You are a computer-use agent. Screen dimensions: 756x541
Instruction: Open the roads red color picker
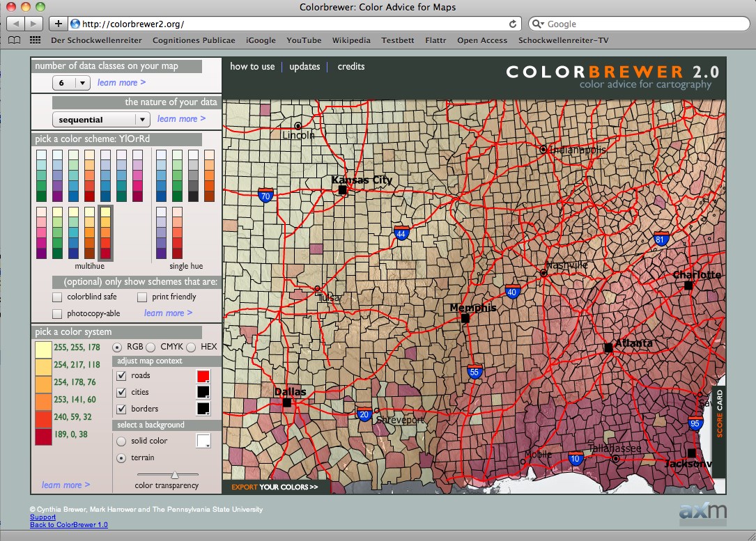pyautogui.click(x=203, y=377)
